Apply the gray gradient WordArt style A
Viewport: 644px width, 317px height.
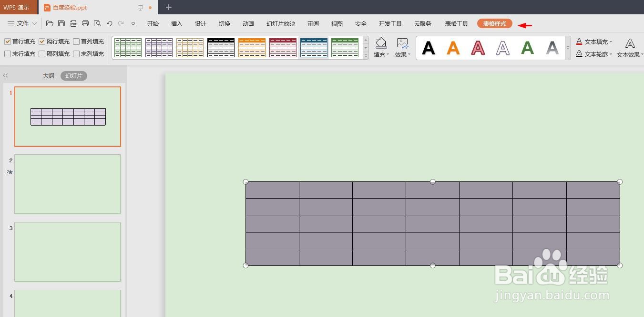552,48
